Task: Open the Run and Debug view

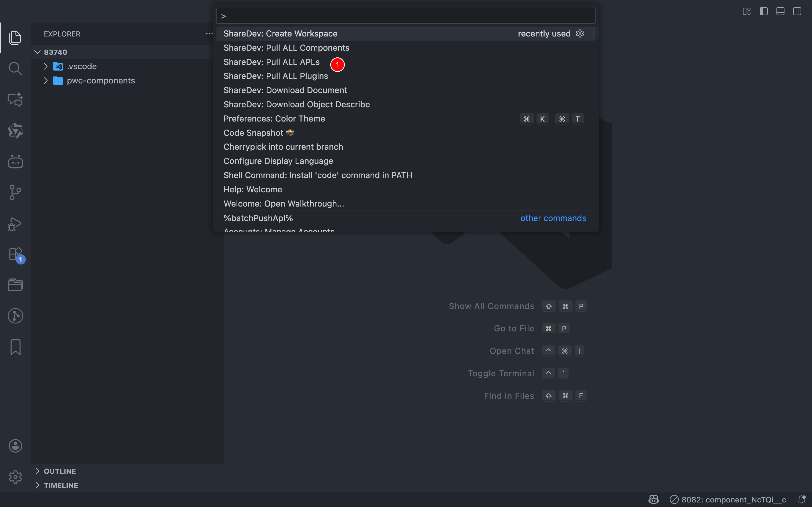Action: [15, 224]
